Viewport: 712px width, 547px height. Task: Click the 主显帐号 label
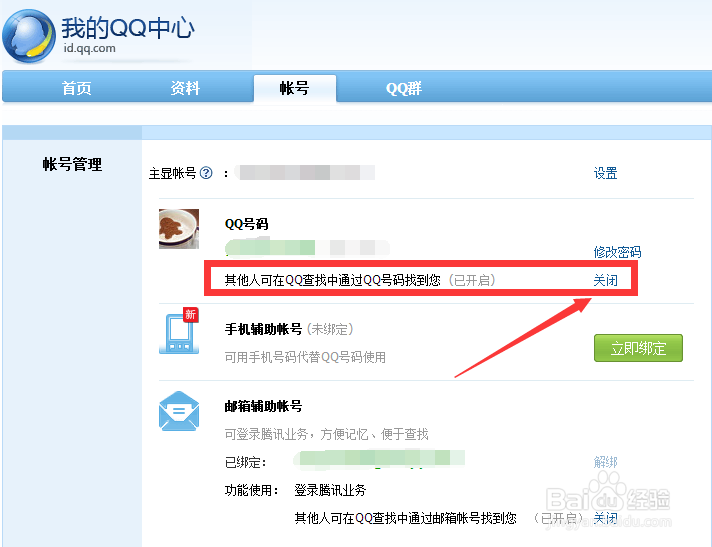(x=173, y=173)
